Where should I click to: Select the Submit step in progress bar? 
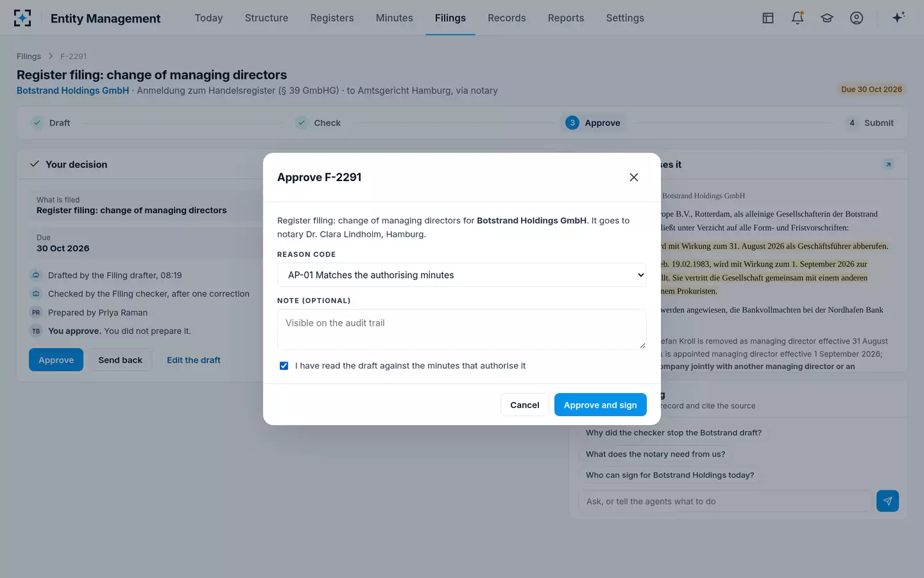pos(871,123)
